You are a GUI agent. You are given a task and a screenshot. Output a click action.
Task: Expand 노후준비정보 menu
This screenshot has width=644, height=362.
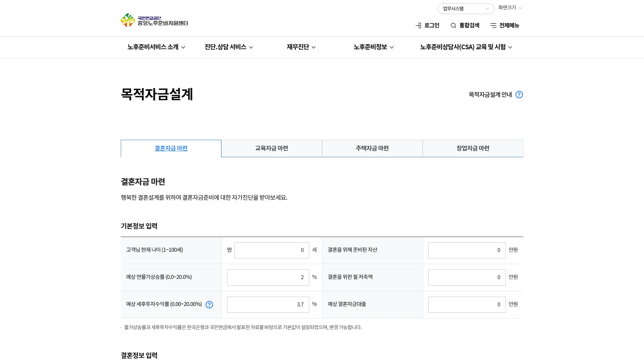[x=373, y=47]
